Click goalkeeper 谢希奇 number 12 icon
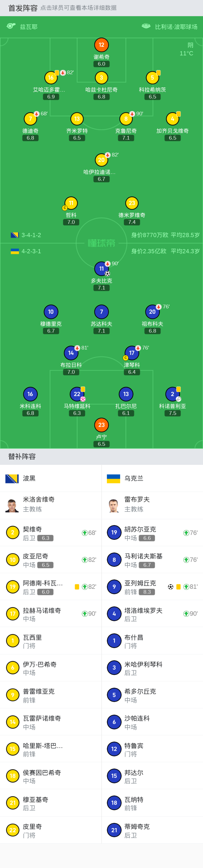Image resolution: width=203 pixels, height=868 pixels. point(101,45)
